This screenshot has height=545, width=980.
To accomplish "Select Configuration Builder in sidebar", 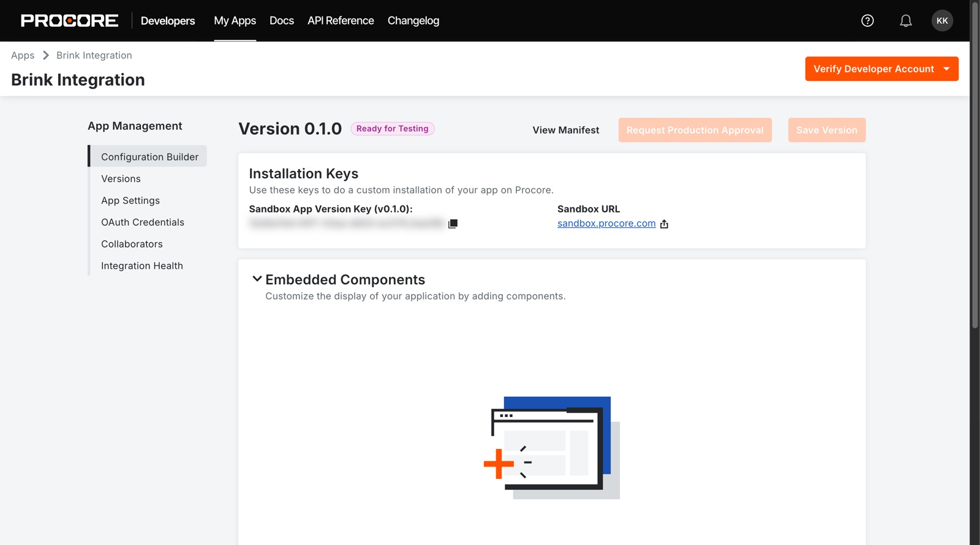I will pos(148,156).
